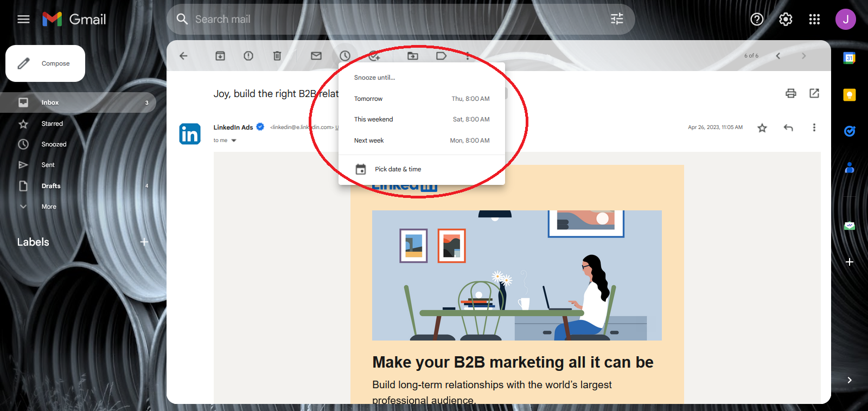The image size is (868, 411).
Task: Click Compose button
Action: (x=46, y=63)
